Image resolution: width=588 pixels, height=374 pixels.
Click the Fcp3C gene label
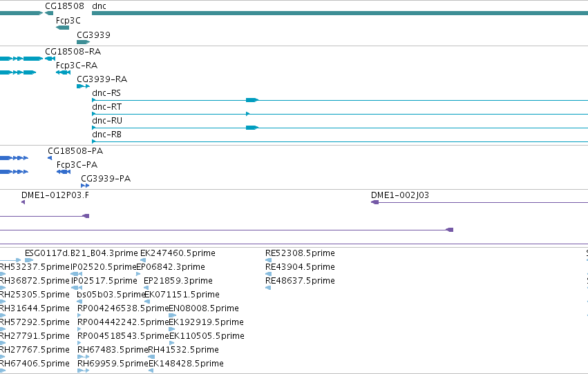tap(68, 21)
